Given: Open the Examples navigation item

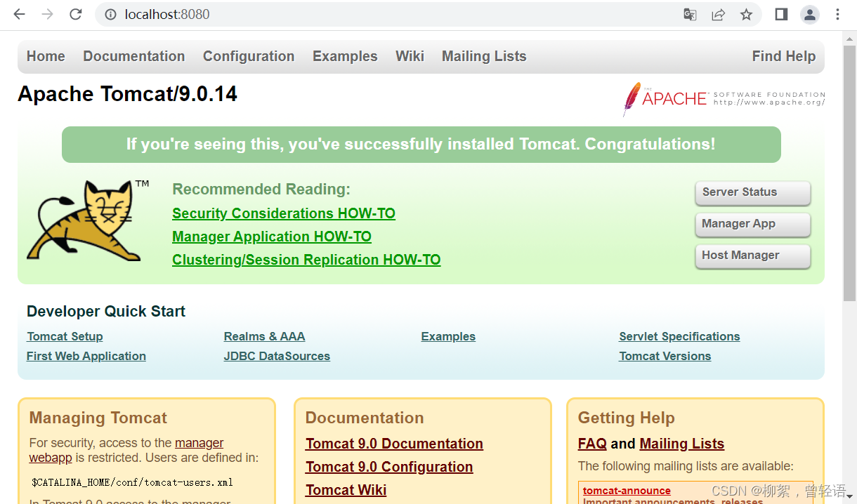Looking at the screenshot, I should pyautogui.click(x=345, y=56).
